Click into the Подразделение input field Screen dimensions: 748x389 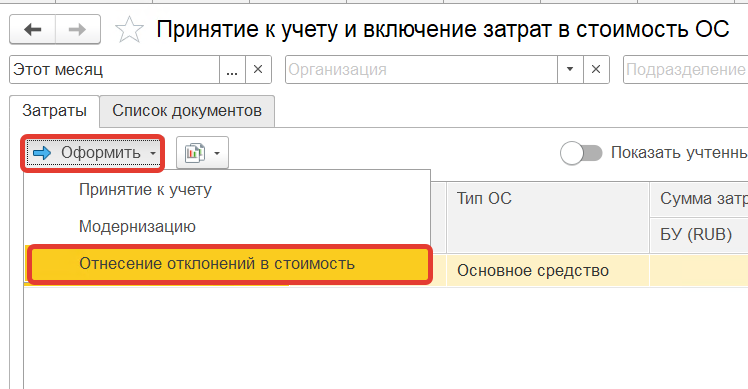coord(686,70)
